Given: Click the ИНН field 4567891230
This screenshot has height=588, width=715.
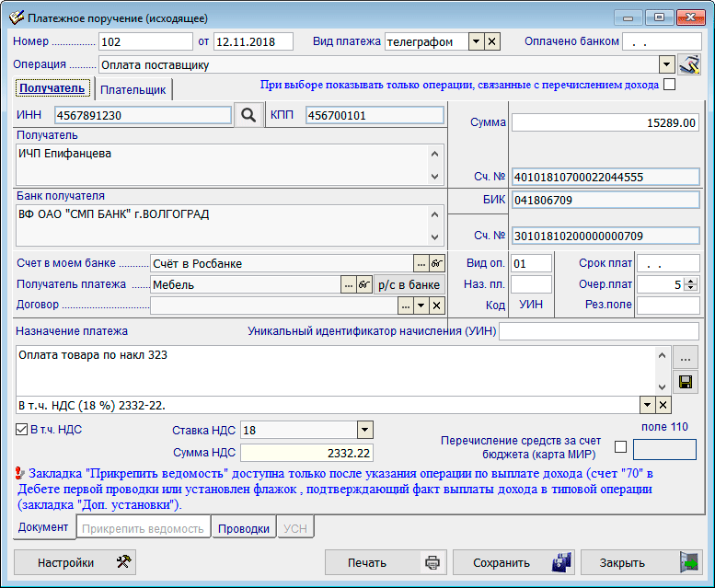Looking at the screenshot, I should pos(143,115).
